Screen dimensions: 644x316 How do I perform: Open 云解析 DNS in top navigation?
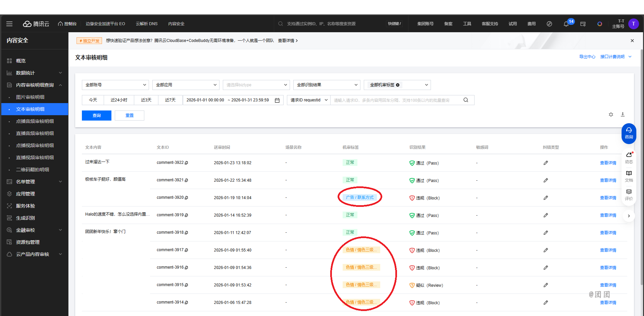pos(147,24)
